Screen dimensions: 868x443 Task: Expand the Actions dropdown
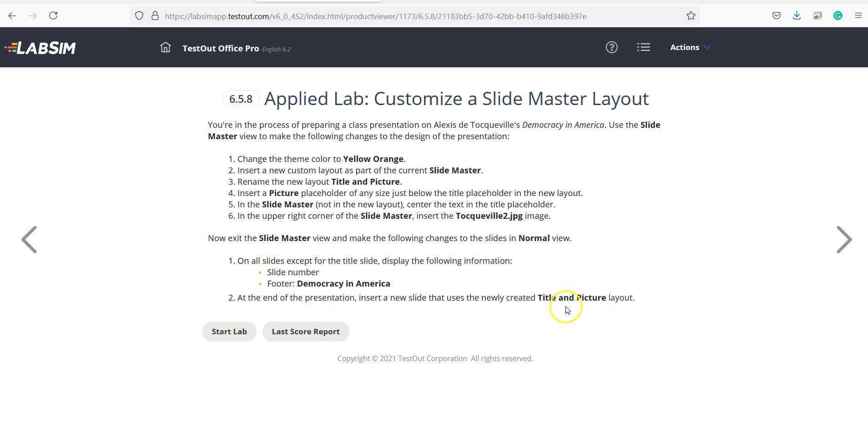click(x=690, y=47)
